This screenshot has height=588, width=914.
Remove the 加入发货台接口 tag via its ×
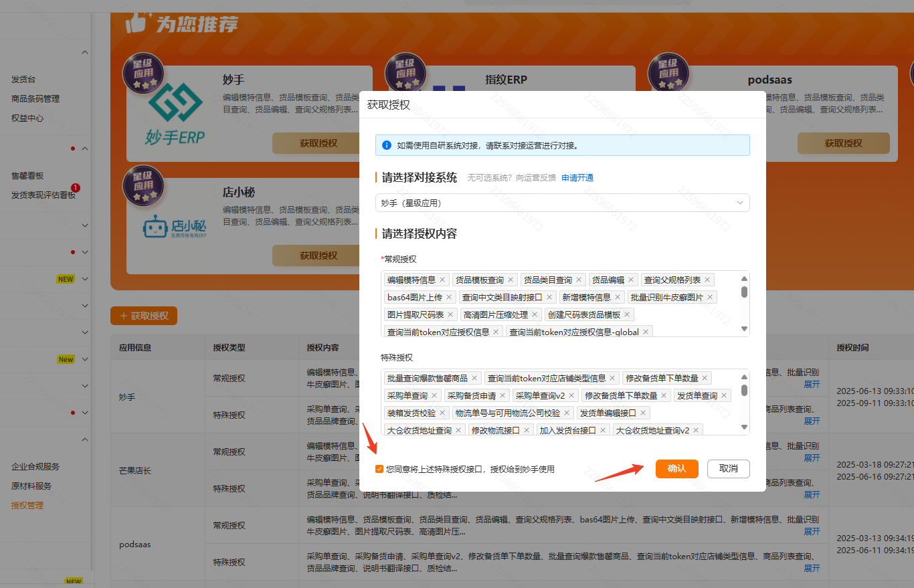click(603, 430)
